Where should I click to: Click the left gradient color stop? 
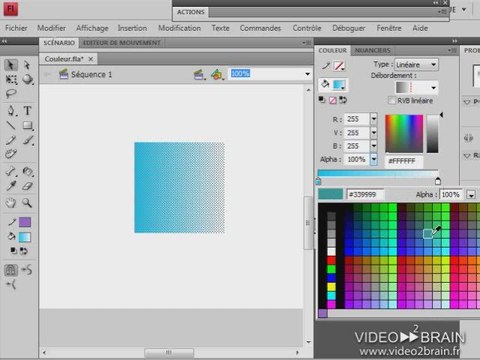click(x=318, y=181)
